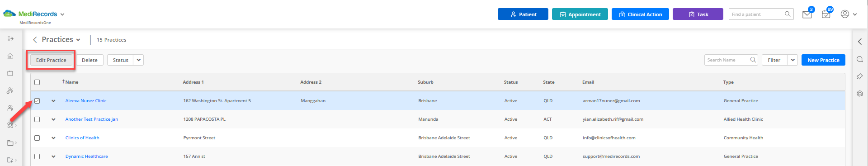Open the Clinics of Health link
The height and width of the screenshot is (166, 868).
click(x=82, y=138)
